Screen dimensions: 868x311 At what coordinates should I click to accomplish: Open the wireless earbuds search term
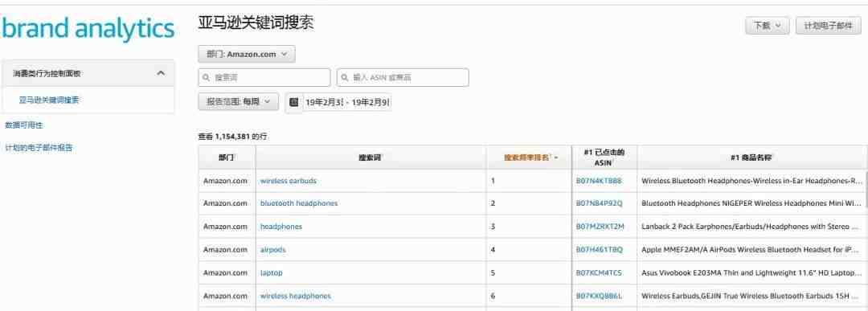pyautogui.click(x=289, y=181)
